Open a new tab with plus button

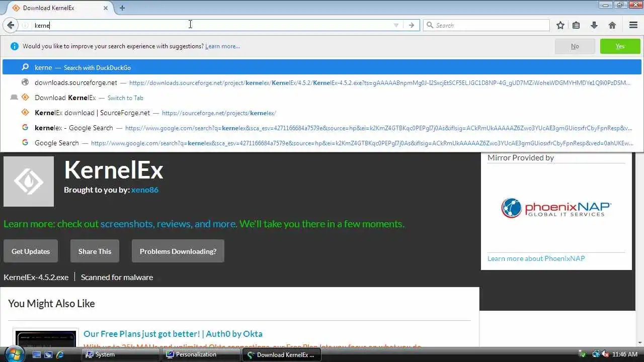tap(122, 8)
